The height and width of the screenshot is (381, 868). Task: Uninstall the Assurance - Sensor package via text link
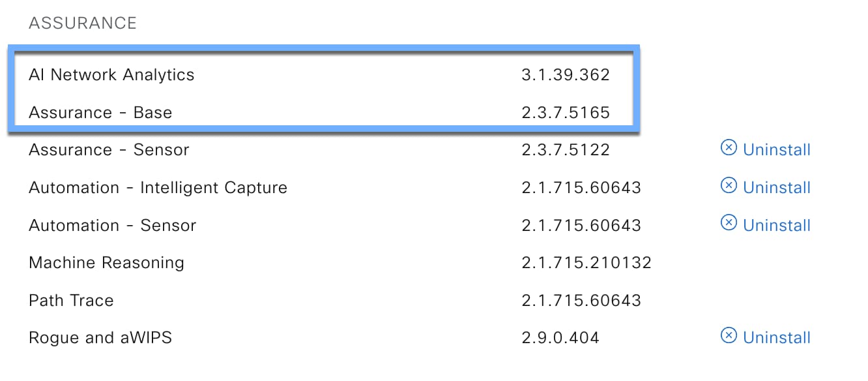click(x=777, y=150)
